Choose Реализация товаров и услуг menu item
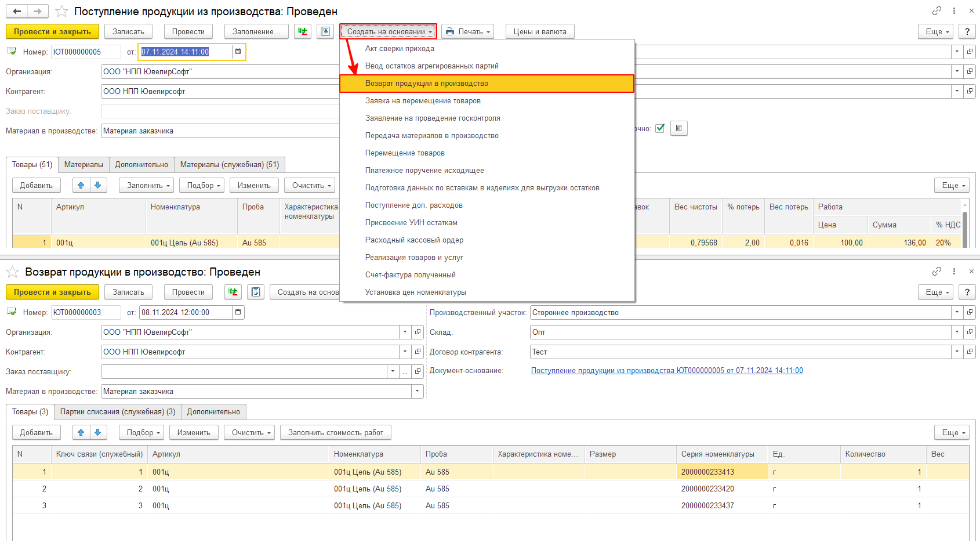The height and width of the screenshot is (546, 980). coord(487,258)
